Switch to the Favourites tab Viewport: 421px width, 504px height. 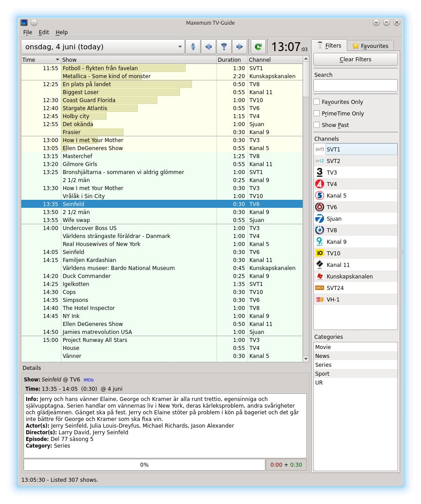pyautogui.click(x=370, y=45)
